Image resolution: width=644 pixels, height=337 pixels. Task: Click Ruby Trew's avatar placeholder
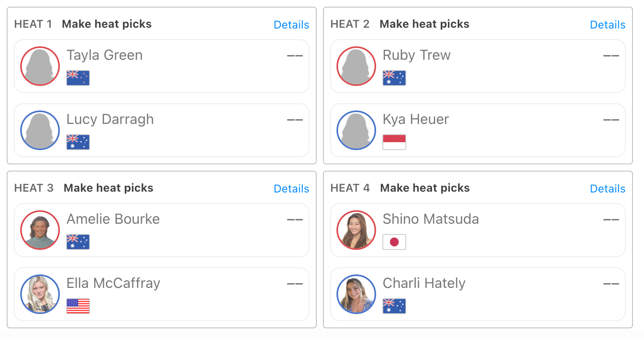click(356, 66)
